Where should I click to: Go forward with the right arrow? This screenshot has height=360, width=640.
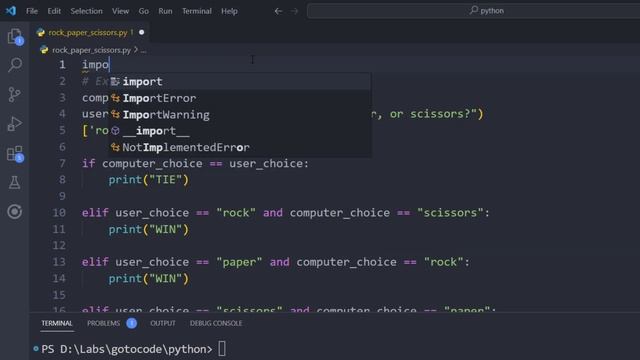tap(294, 11)
